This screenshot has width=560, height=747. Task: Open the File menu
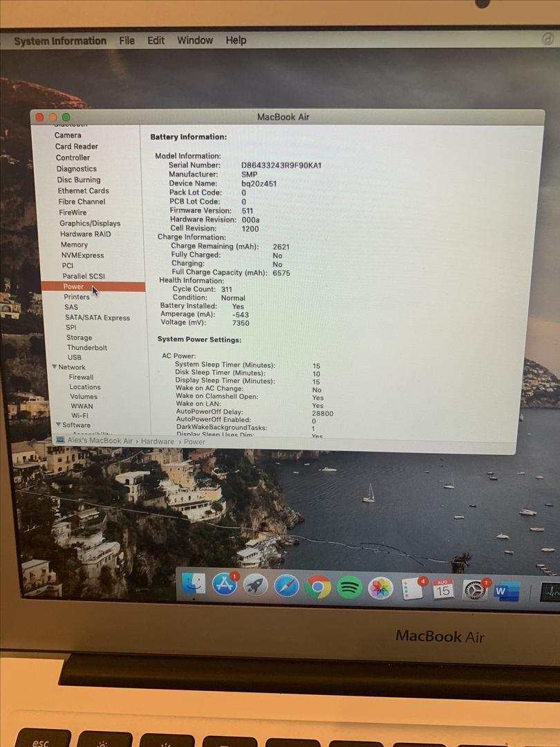click(x=127, y=41)
